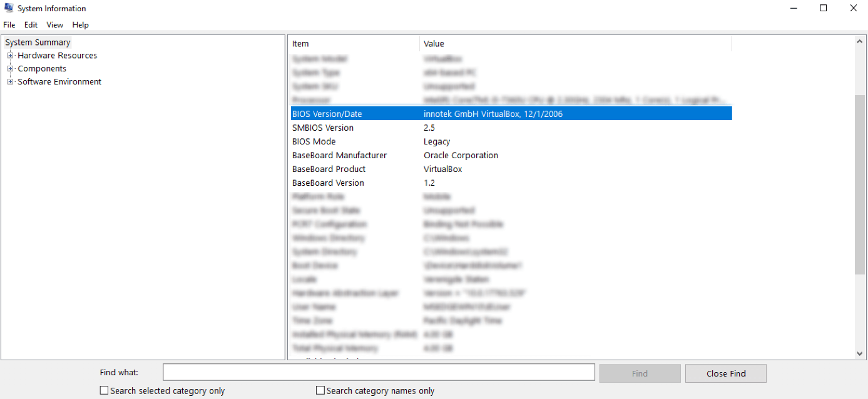The image size is (868, 399).
Task: Open the Help menu
Action: point(81,25)
